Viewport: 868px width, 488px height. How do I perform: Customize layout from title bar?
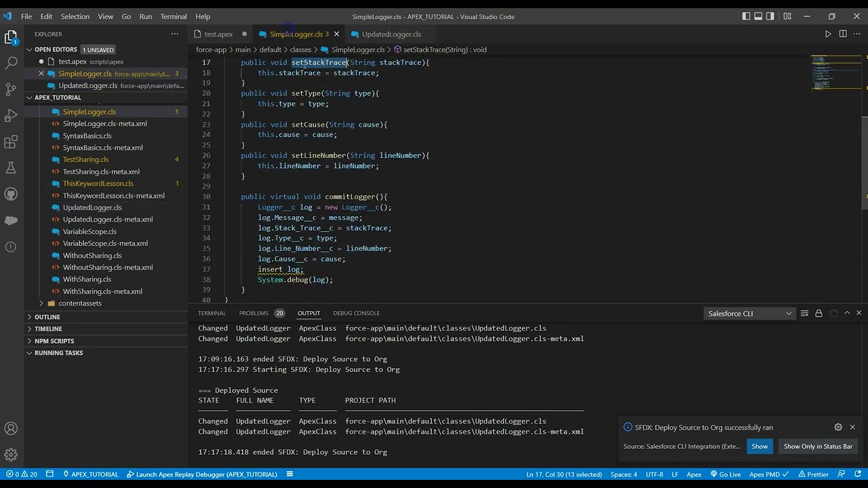787,16
